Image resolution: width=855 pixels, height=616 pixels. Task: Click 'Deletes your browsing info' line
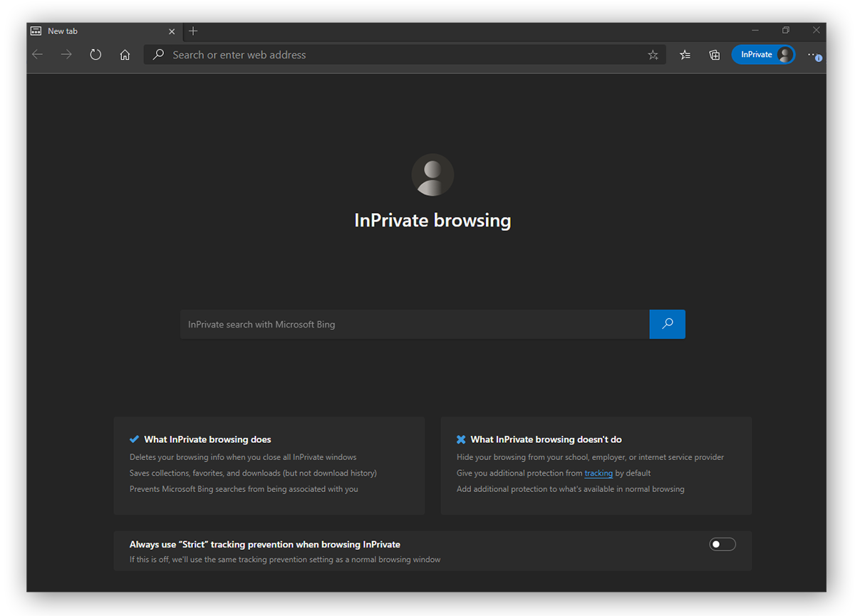tap(243, 457)
